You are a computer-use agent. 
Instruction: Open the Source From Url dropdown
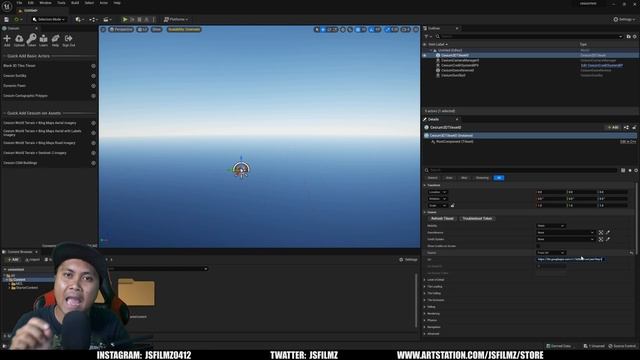click(551, 253)
